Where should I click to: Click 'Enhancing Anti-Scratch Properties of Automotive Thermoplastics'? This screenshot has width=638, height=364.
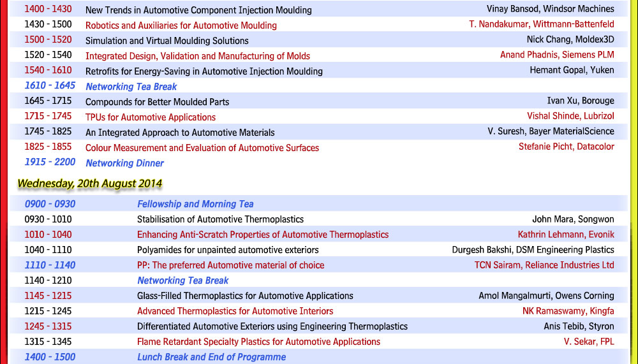(263, 235)
